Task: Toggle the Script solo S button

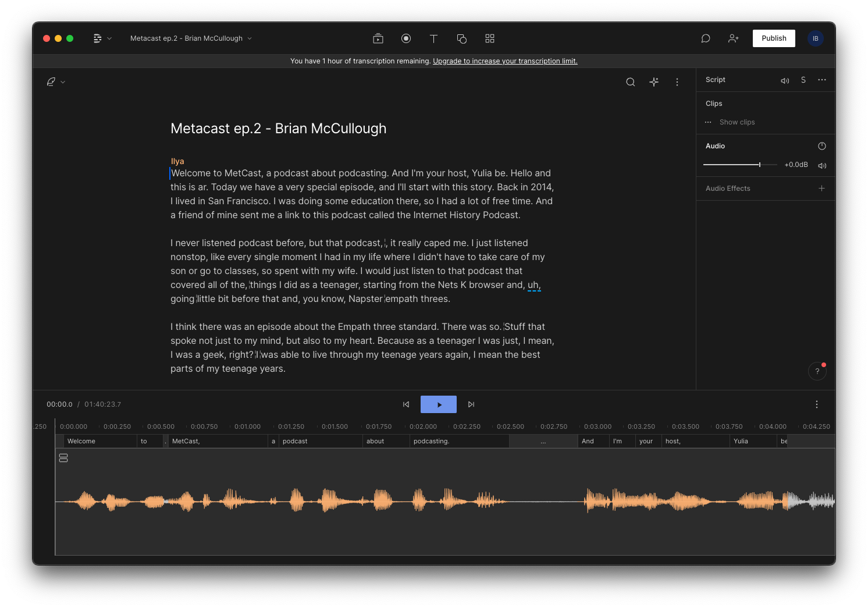Action: pyautogui.click(x=803, y=80)
